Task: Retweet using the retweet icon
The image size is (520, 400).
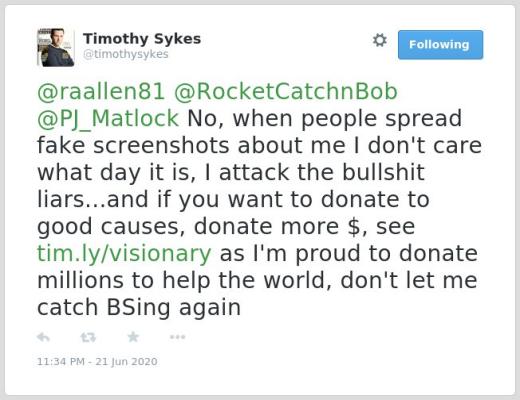Action: pyautogui.click(x=88, y=337)
